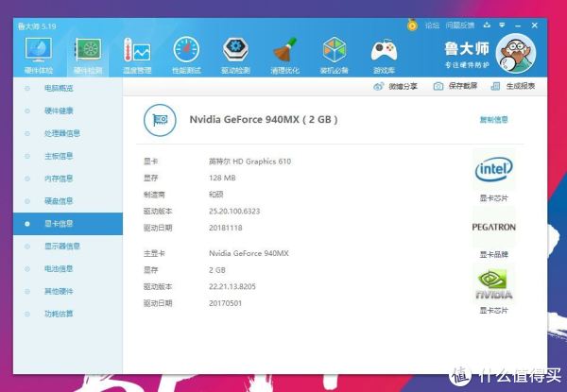
Task: Click the gold medal icon in title bar
Action: [x=412, y=25]
